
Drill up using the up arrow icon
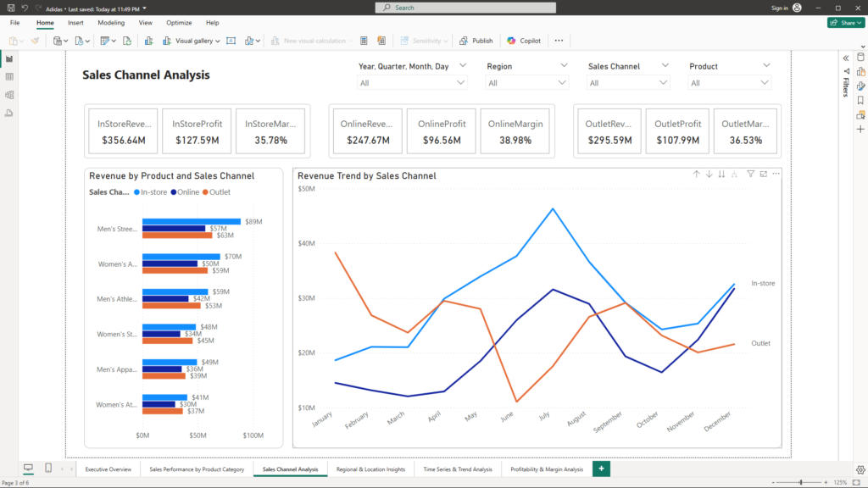pyautogui.click(x=697, y=174)
